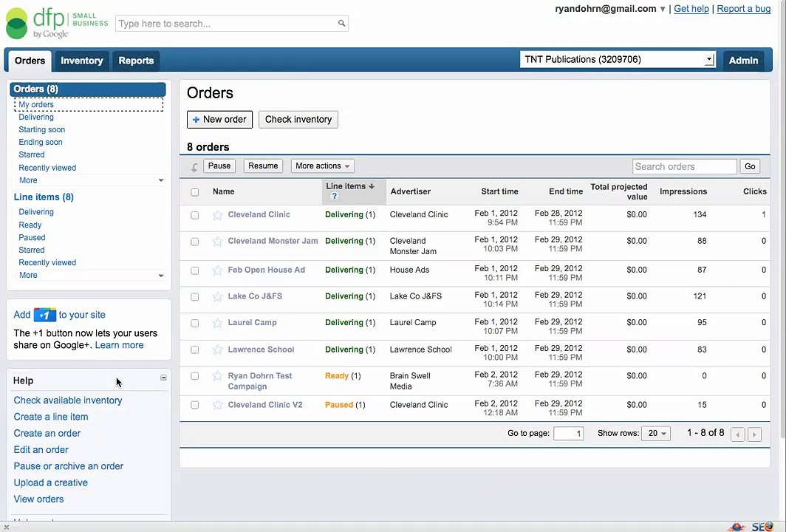Star the Lawrence School order
The width and height of the screenshot is (786, 532).
[217, 350]
